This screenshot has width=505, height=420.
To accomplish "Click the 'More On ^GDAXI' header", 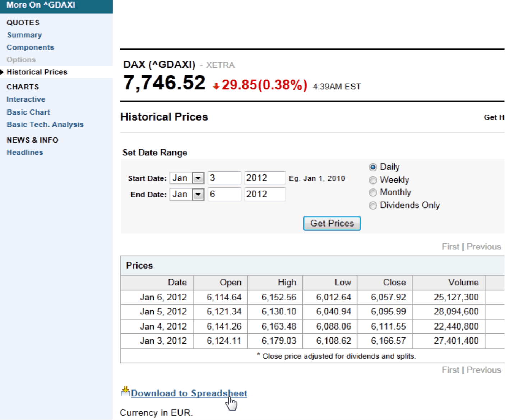I will (41, 5).
